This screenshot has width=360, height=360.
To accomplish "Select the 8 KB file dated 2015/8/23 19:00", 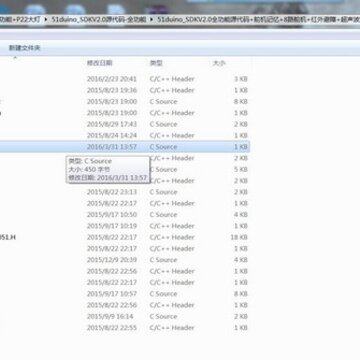I will coord(125,102).
